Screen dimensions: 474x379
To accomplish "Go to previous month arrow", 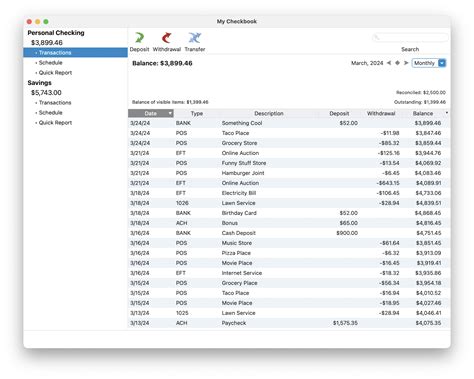I will (x=389, y=63).
